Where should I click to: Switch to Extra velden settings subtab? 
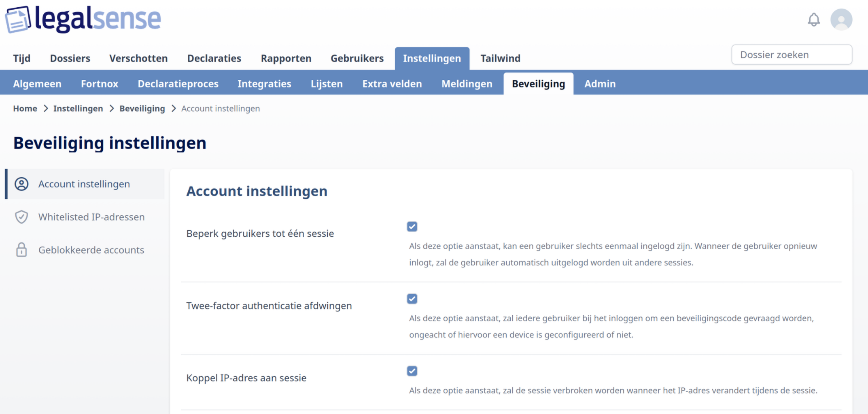point(392,84)
